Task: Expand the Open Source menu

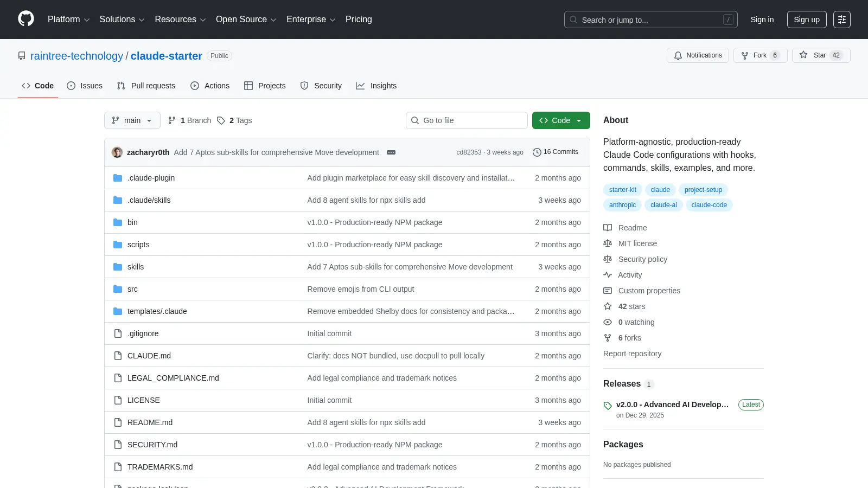Action: (x=246, y=20)
